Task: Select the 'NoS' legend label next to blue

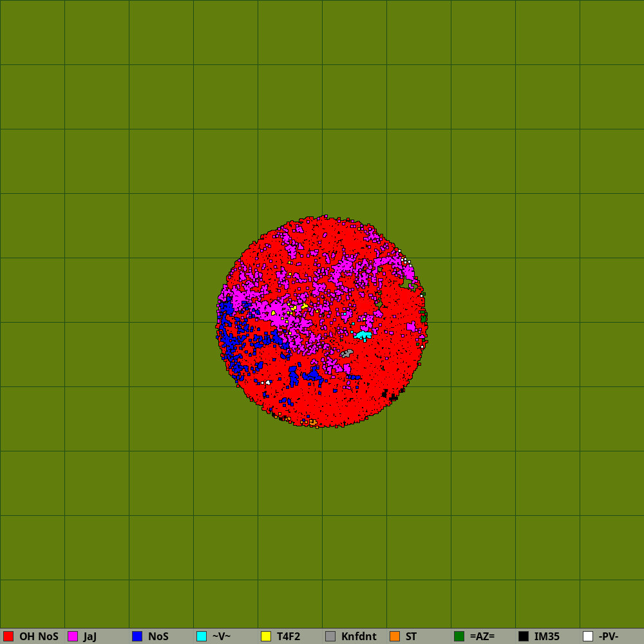Action: 158,636
